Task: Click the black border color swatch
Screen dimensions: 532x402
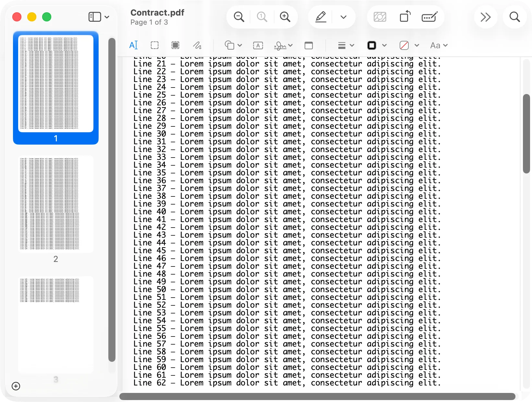Action: tap(372, 45)
